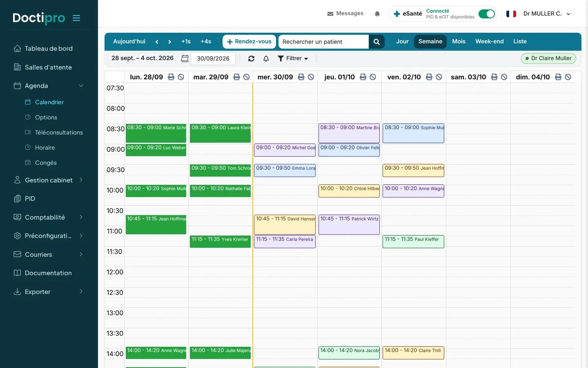588x368 pixels.
Task: Click the Aujourd'hui button
Action: tap(129, 42)
